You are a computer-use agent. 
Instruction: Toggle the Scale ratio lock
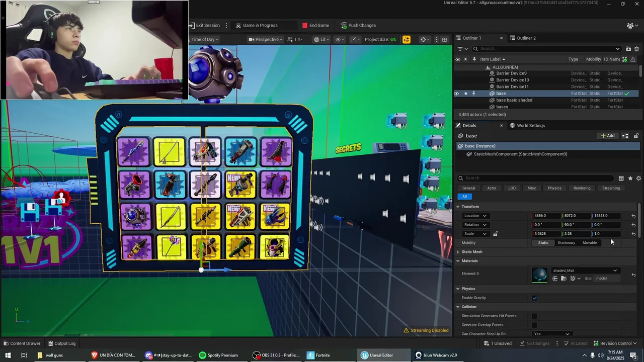pyautogui.click(x=496, y=234)
